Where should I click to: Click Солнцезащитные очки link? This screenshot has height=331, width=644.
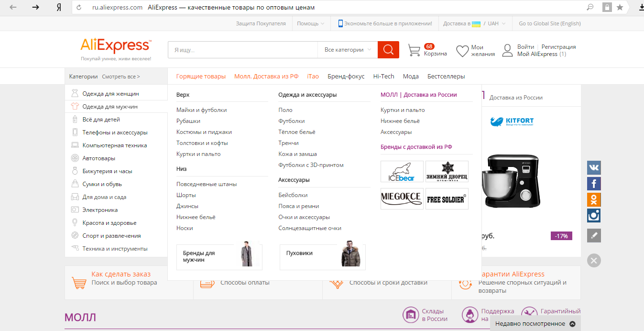[x=310, y=228]
